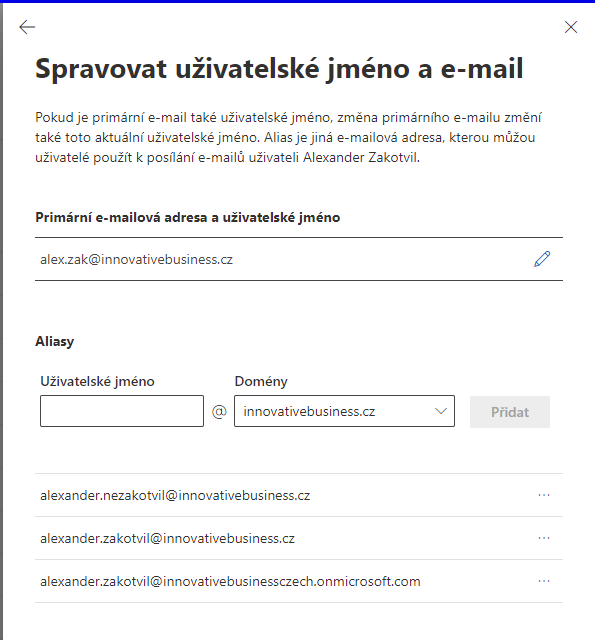Click the Spravovat uživatelské jméno a e-mail title

click(279, 69)
